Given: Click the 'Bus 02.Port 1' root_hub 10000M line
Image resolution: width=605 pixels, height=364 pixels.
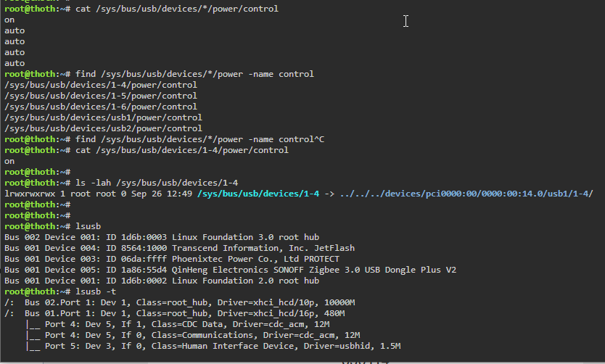Looking at the screenshot, I should pyautogui.click(x=179, y=302).
